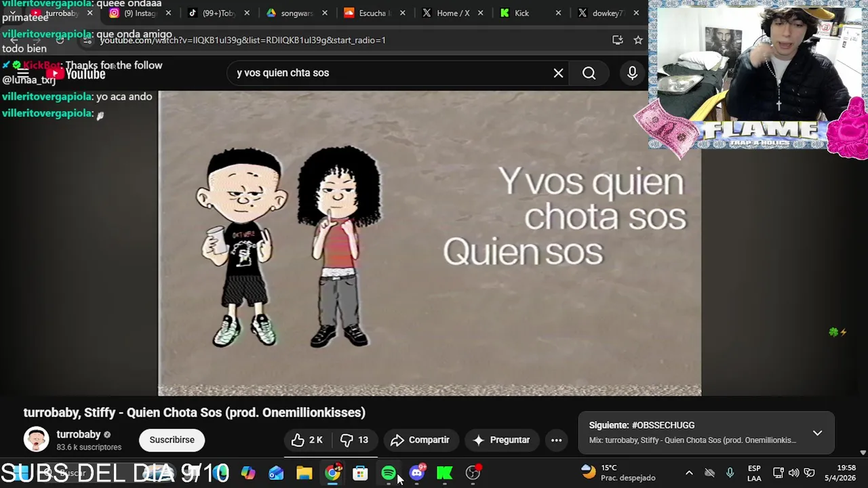This screenshot has width=868, height=488.
Task: Dislike the video with thumbs down
Action: point(355,440)
